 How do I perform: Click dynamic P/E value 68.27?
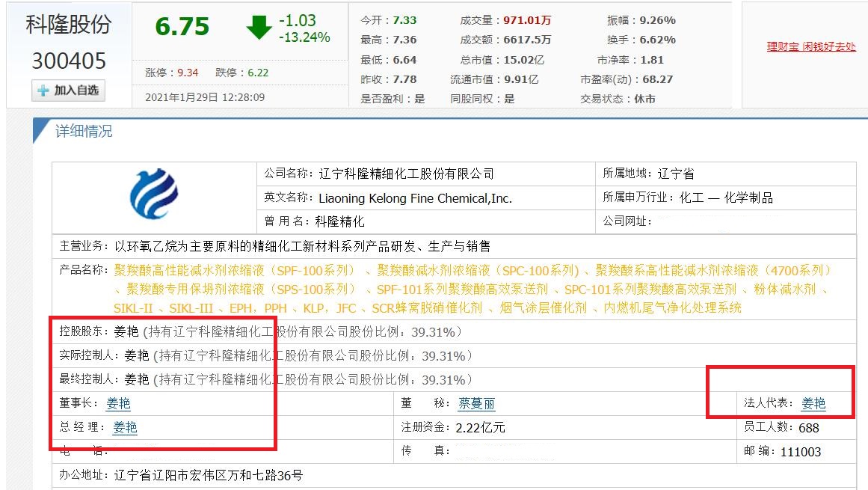(658, 79)
